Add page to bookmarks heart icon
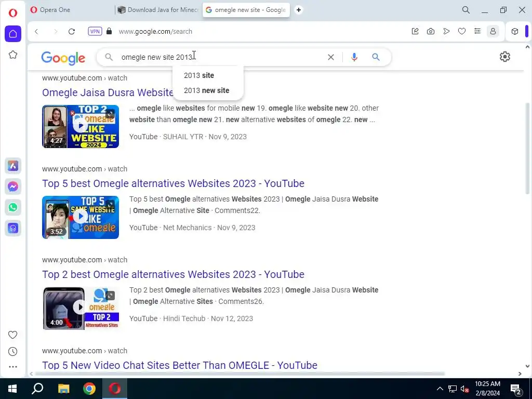 pos(462,32)
